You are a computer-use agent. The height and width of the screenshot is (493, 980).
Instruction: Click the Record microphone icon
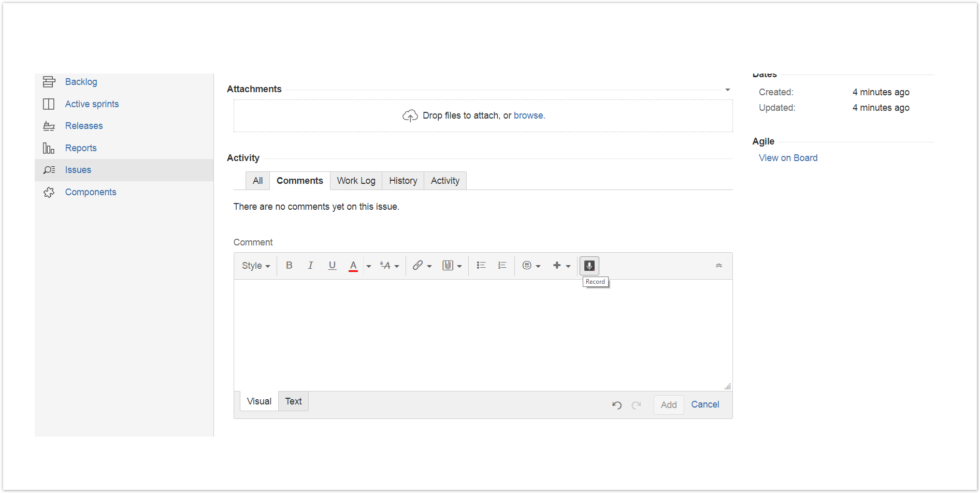[x=589, y=266]
